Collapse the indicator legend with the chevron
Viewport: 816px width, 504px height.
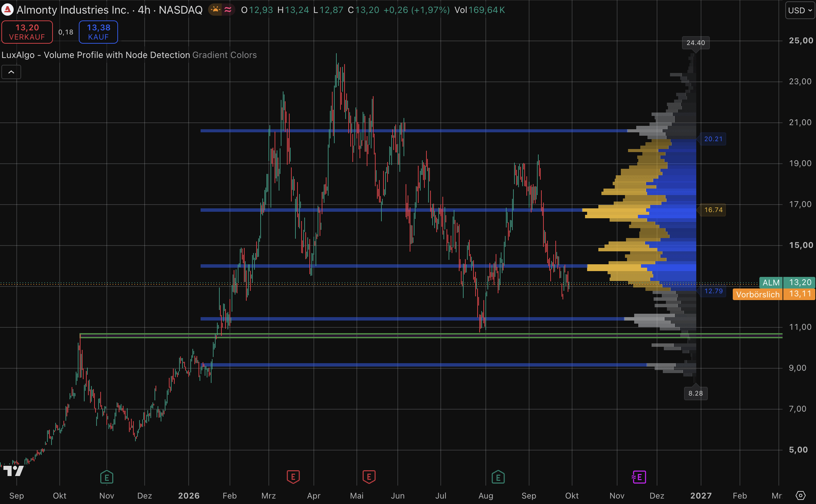pyautogui.click(x=11, y=72)
